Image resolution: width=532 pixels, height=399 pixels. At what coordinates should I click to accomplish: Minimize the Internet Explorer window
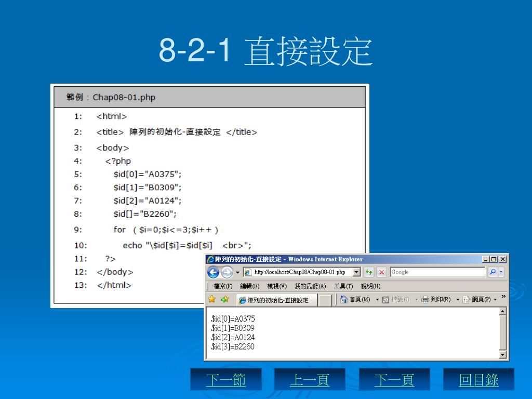(486, 260)
